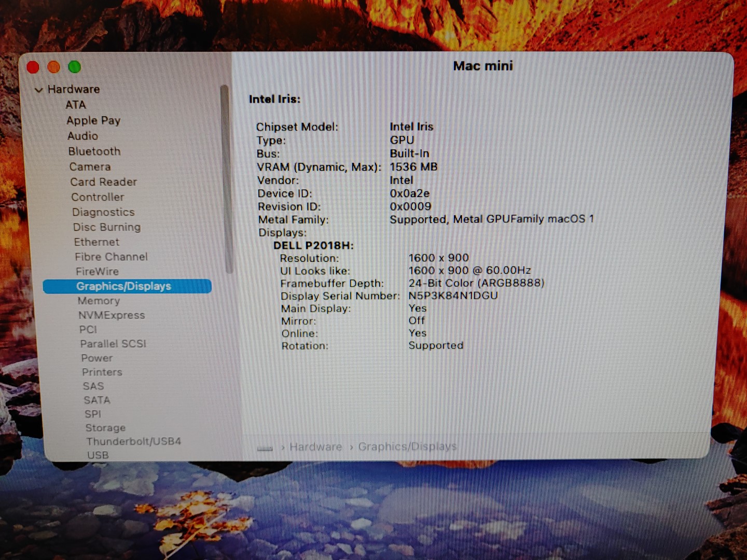This screenshot has width=747, height=560.
Task: Click the computer icon in path bar
Action: [x=265, y=448]
